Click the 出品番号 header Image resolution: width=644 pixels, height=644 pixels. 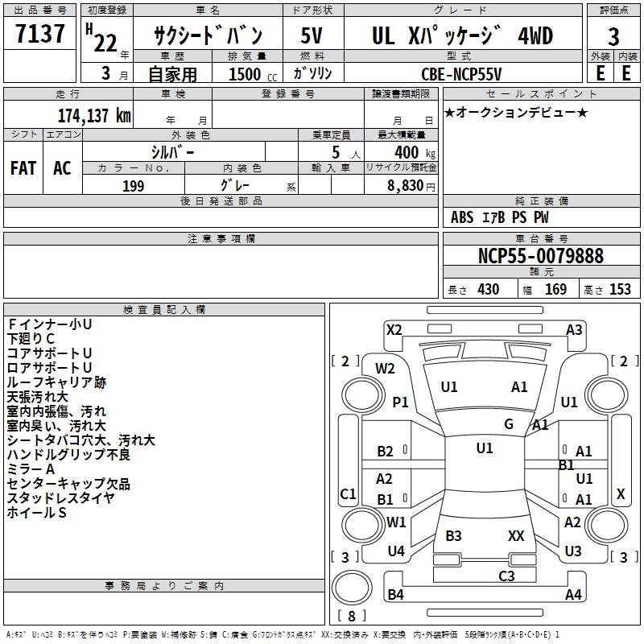[39, 10]
